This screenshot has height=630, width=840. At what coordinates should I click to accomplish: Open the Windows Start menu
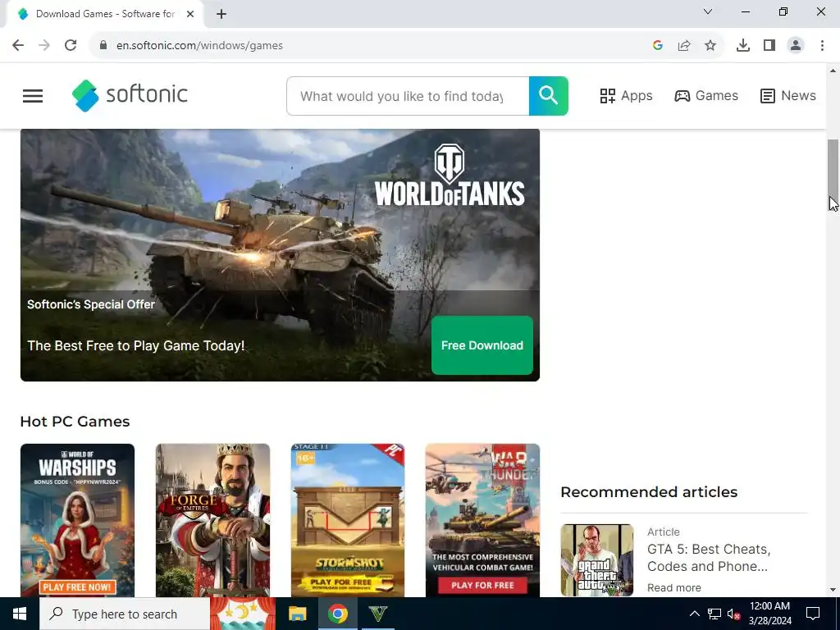20,614
